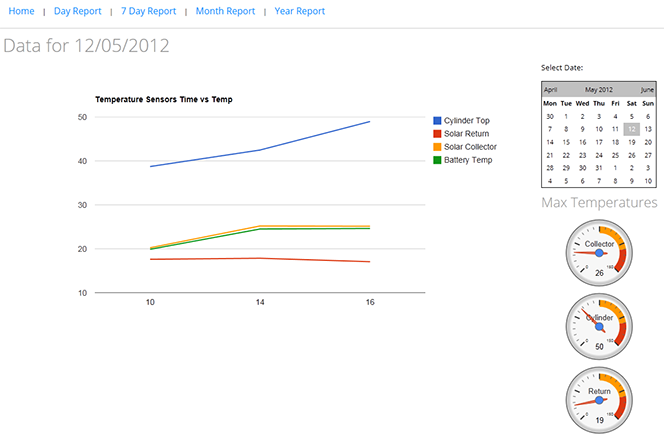Click the Cylinder Top blue legend swatch

click(437, 121)
